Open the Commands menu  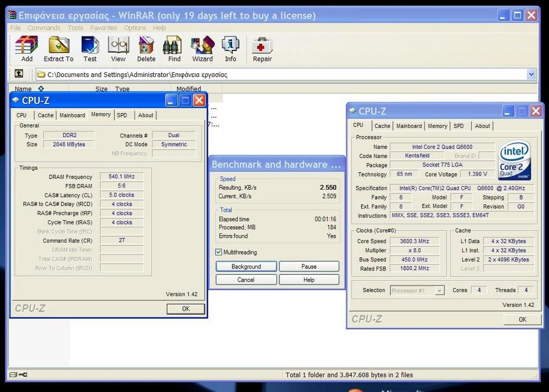click(44, 28)
